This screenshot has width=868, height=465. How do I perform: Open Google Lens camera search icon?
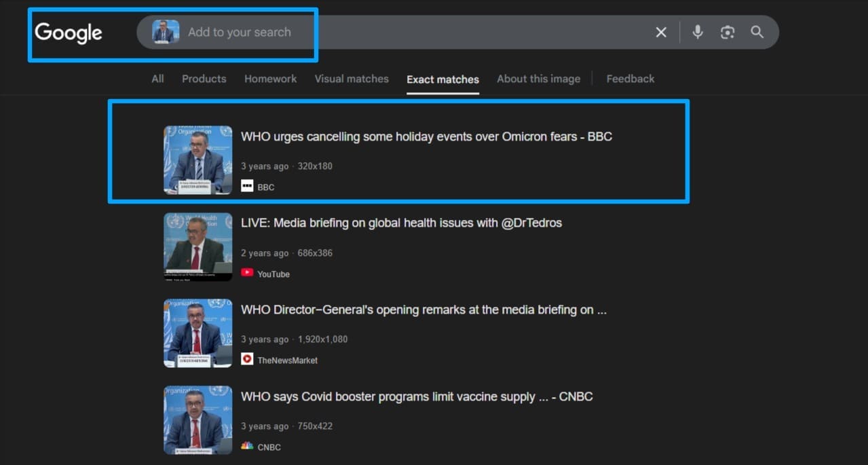click(728, 32)
